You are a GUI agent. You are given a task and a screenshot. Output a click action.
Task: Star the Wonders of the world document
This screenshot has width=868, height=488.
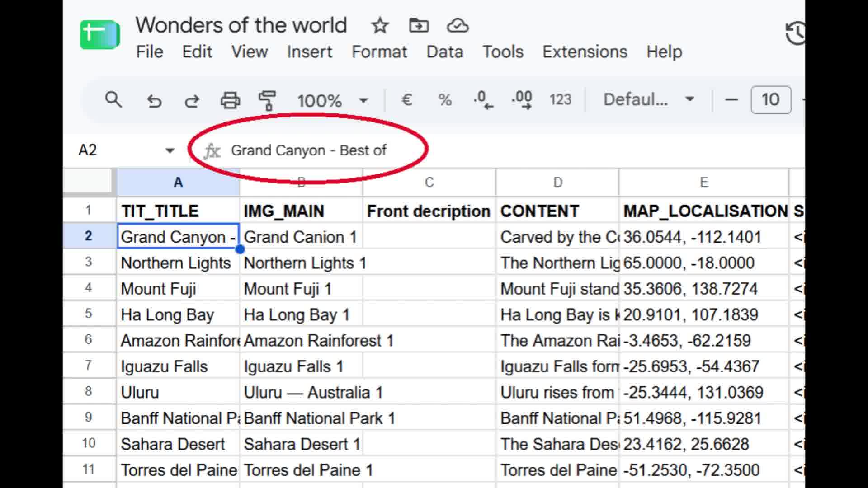point(380,26)
